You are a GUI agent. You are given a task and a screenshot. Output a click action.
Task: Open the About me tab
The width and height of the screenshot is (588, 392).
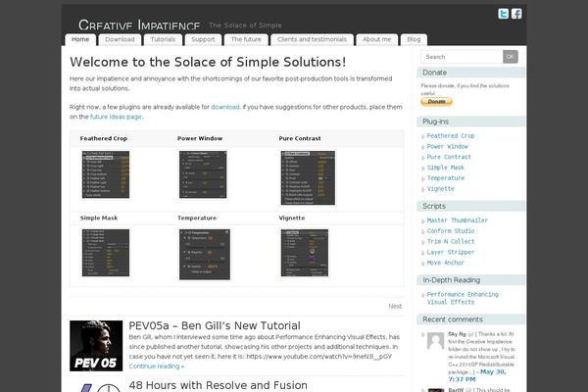[x=376, y=39]
